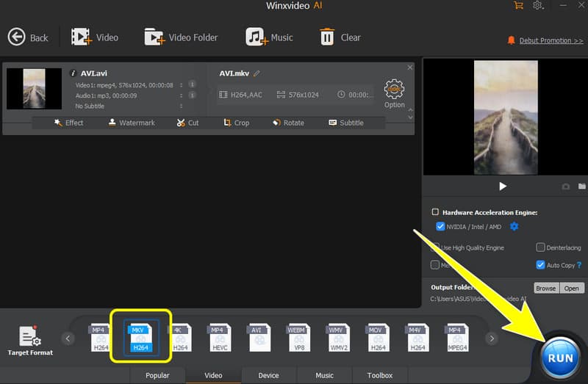Switch to the Device tab
Viewport: 588px width, 384px height.
tap(268, 375)
